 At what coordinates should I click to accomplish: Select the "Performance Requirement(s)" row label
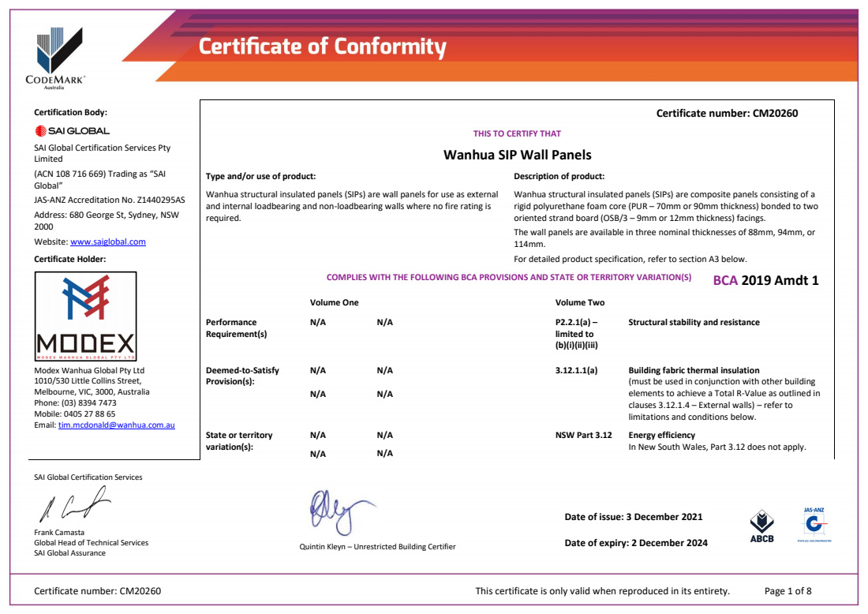[x=237, y=328]
